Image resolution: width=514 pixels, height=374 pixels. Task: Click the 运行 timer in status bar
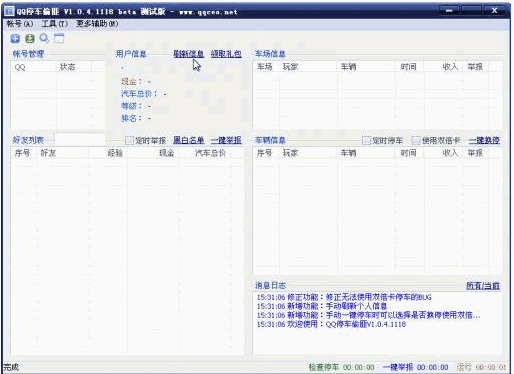click(x=481, y=367)
